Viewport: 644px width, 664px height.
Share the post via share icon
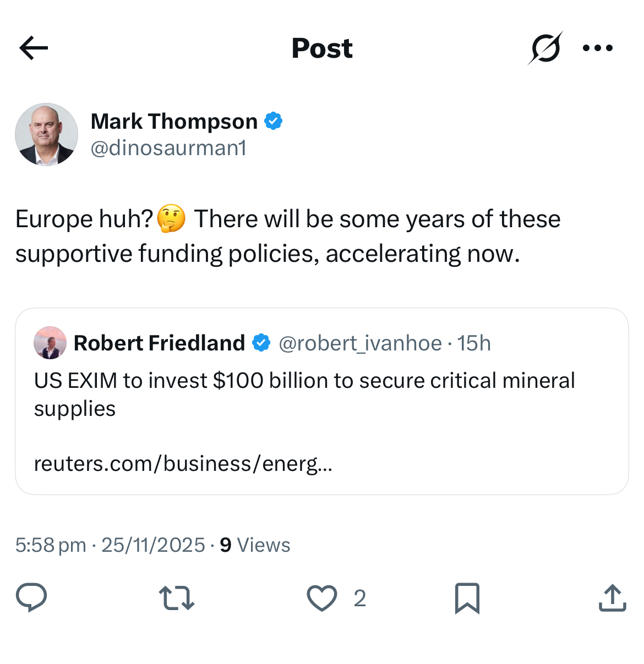click(612, 598)
